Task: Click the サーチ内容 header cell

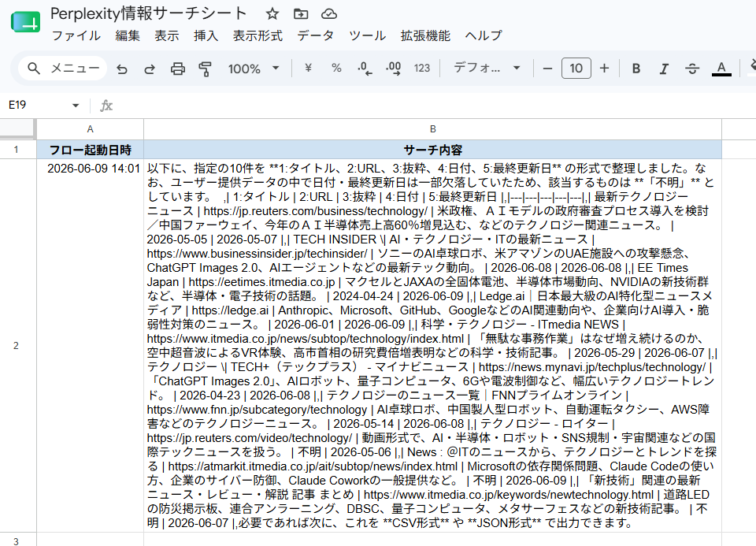Action: pyautogui.click(x=433, y=150)
